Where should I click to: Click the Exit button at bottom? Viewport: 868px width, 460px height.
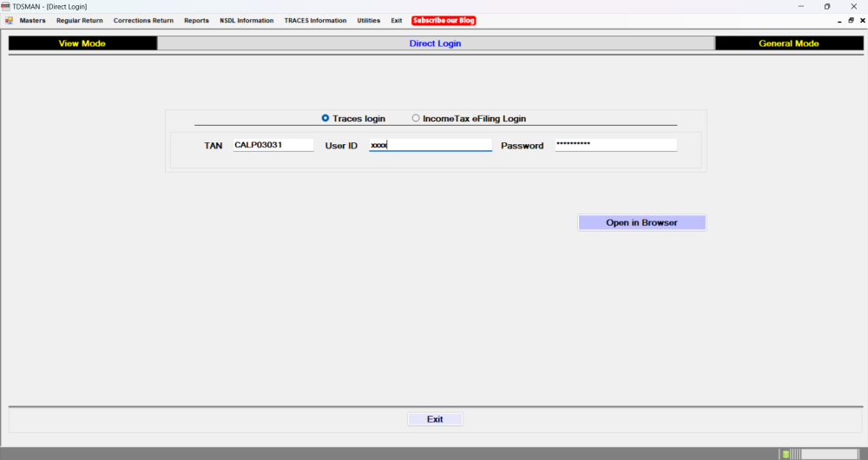click(x=435, y=419)
